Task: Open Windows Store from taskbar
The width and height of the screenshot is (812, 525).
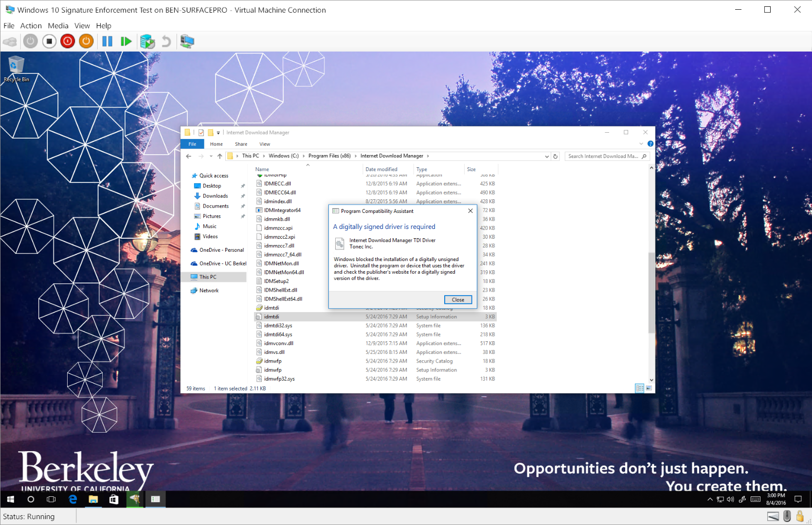Action: click(114, 499)
